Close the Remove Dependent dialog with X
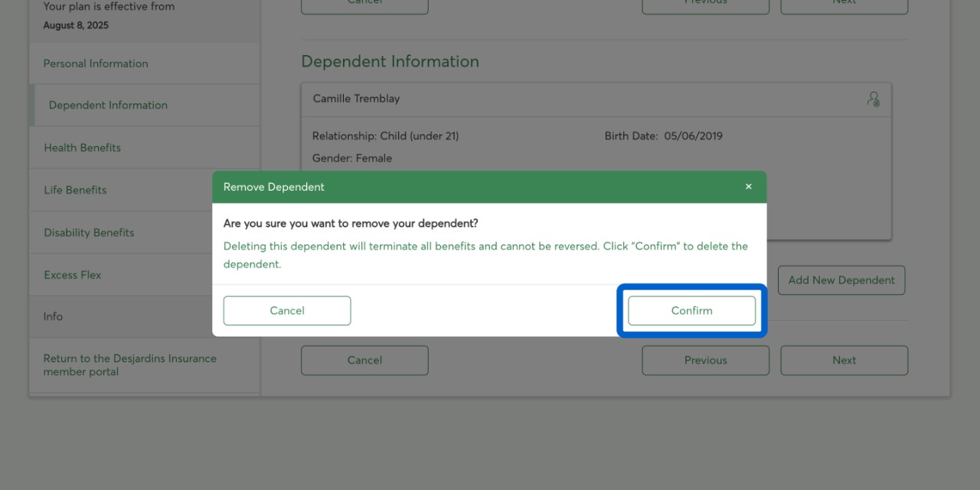 pyautogui.click(x=748, y=187)
